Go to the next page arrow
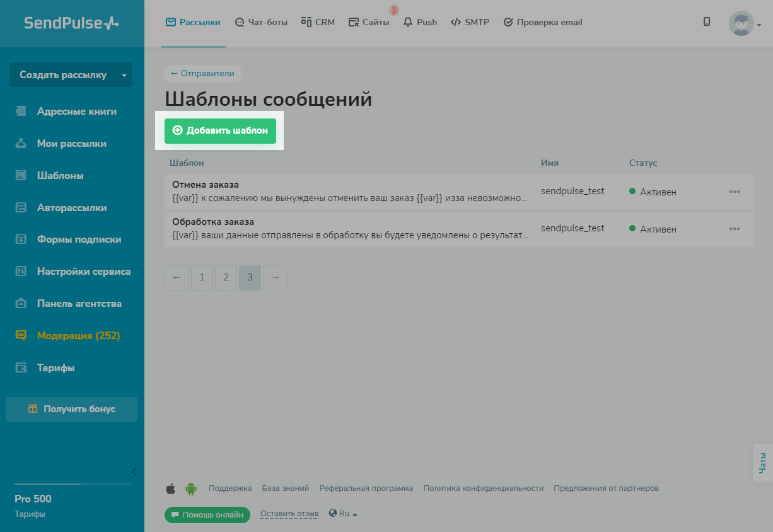 (x=275, y=277)
